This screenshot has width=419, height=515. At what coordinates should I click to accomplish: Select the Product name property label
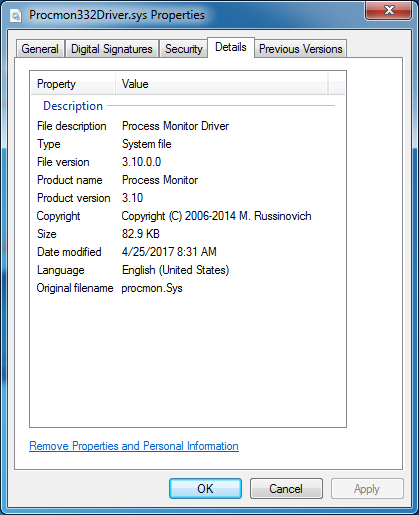pos(70,180)
